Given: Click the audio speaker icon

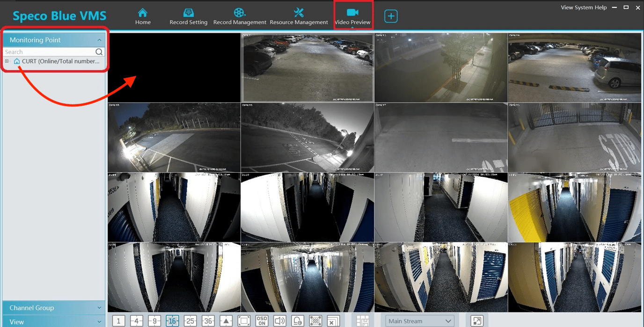Looking at the screenshot, I should pyautogui.click(x=280, y=321).
